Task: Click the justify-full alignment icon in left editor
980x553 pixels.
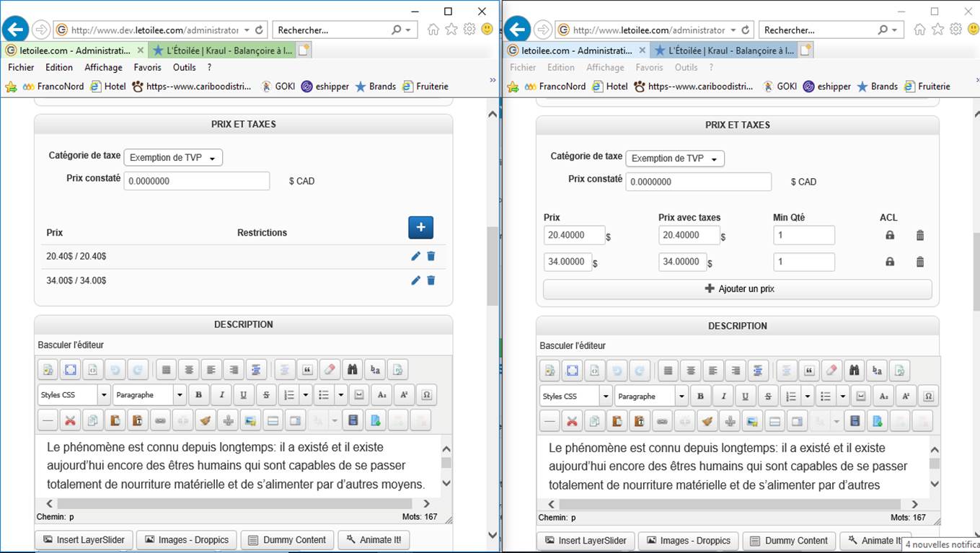Action: 167,370
